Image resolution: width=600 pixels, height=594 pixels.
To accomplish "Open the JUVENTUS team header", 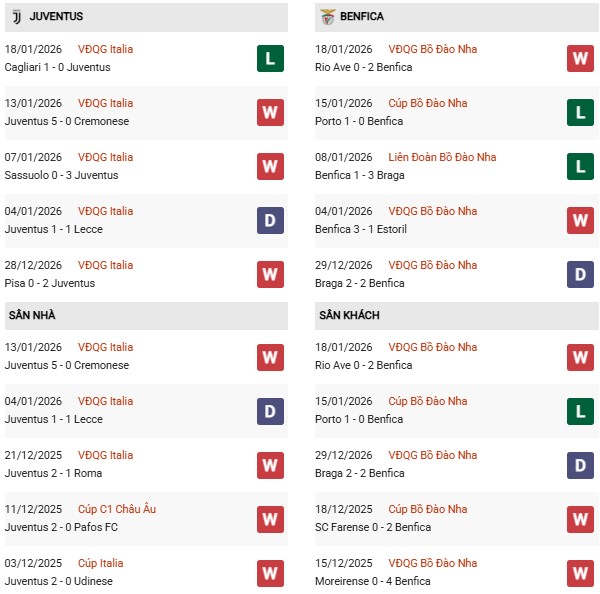I will point(56,17).
